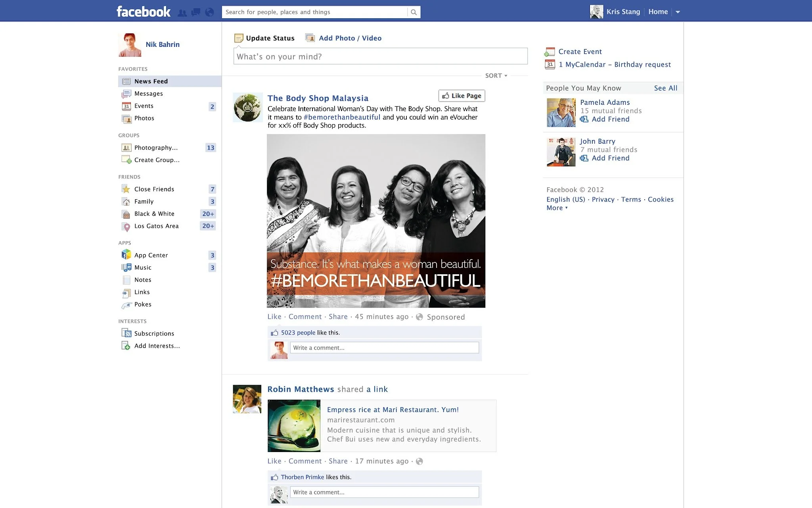Click the English (US) language link
The width and height of the screenshot is (812, 508).
[x=566, y=199]
